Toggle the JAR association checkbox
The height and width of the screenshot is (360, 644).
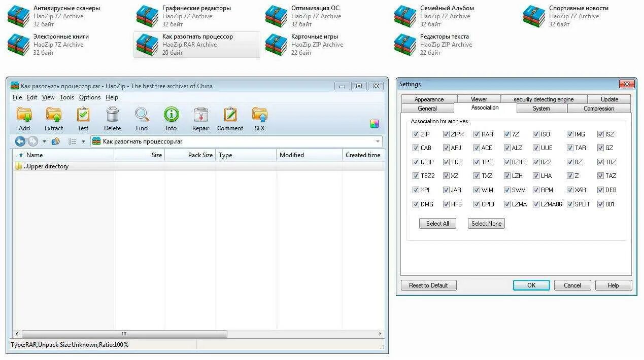point(446,190)
